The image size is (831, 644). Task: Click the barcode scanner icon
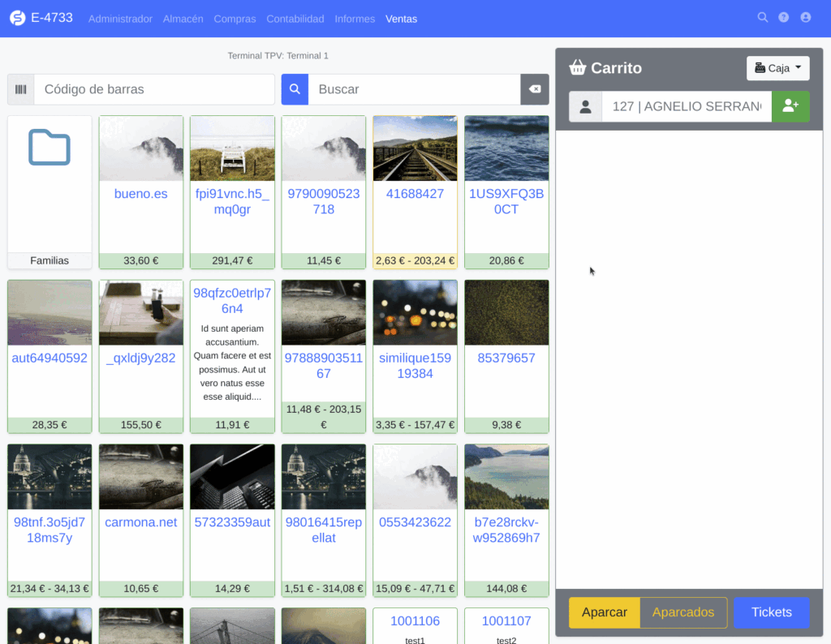pyautogui.click(x=20, y=89)
